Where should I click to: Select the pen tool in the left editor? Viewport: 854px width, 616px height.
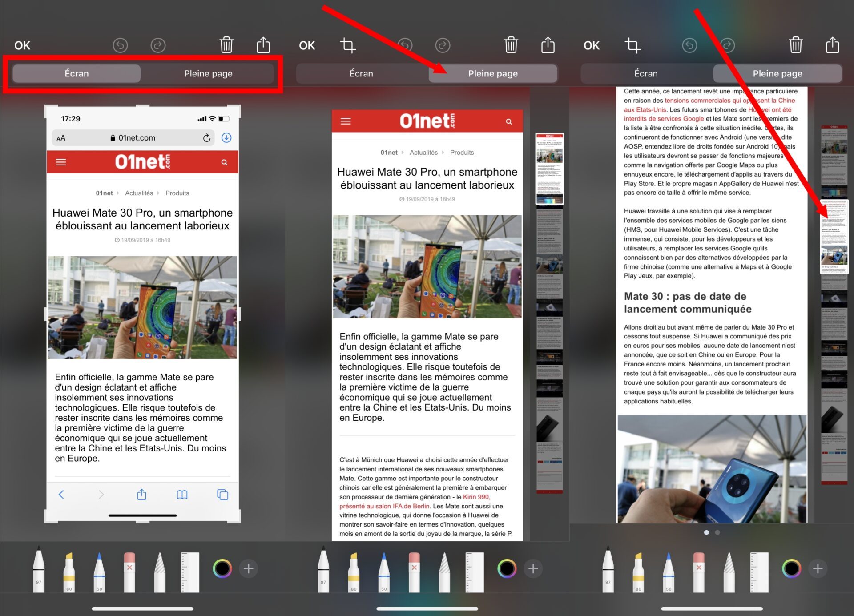pos(39,569)
